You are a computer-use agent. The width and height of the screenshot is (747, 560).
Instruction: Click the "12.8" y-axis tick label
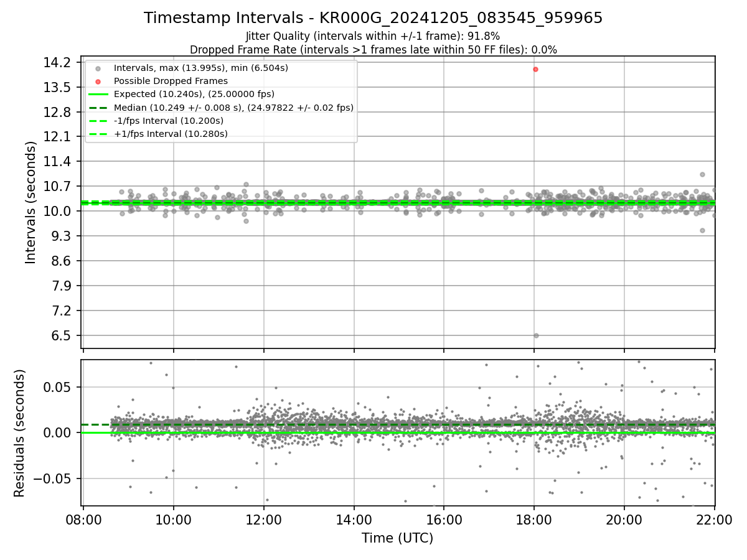coord(59,112)
